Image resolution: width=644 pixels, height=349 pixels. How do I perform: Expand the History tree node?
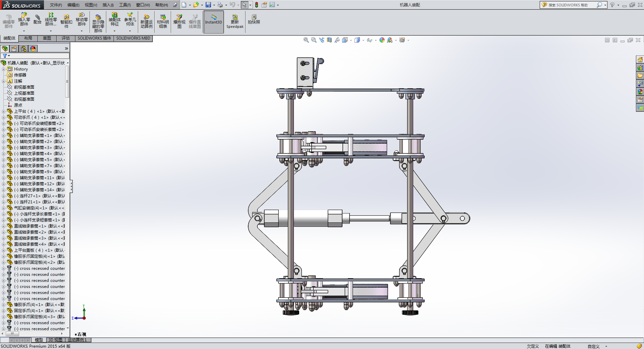pos(4,69)
